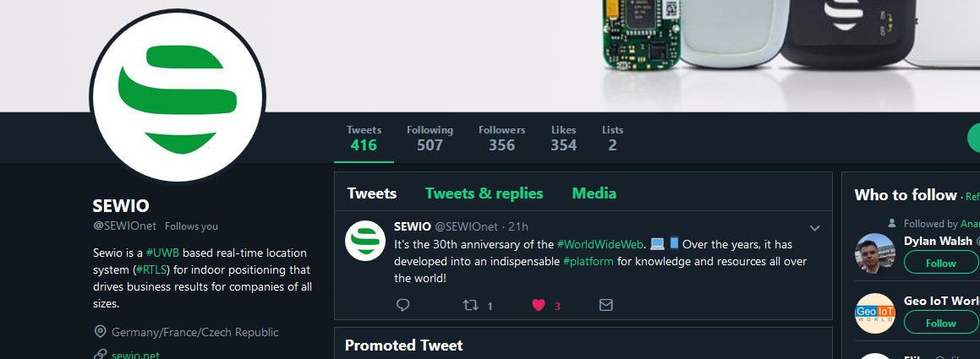View the Followers count of 356
The height and width of the screenshot is (359, 980).
pos(501,138)
